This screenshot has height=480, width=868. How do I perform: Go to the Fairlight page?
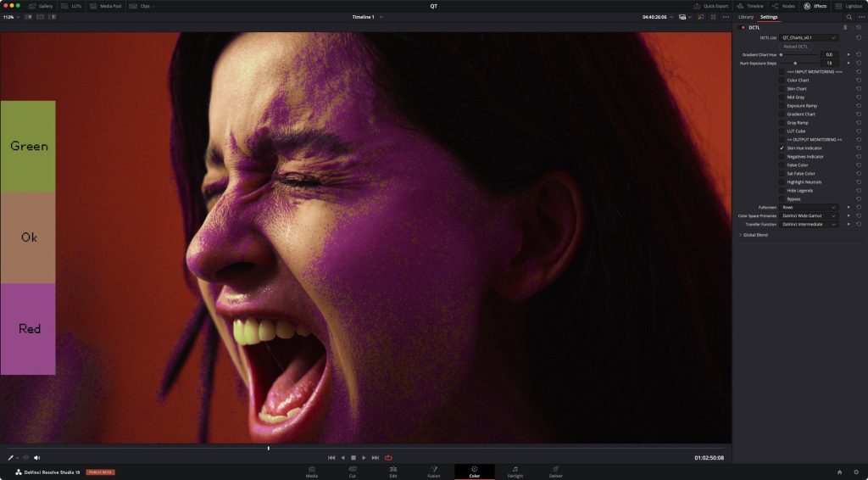point(515,472)
